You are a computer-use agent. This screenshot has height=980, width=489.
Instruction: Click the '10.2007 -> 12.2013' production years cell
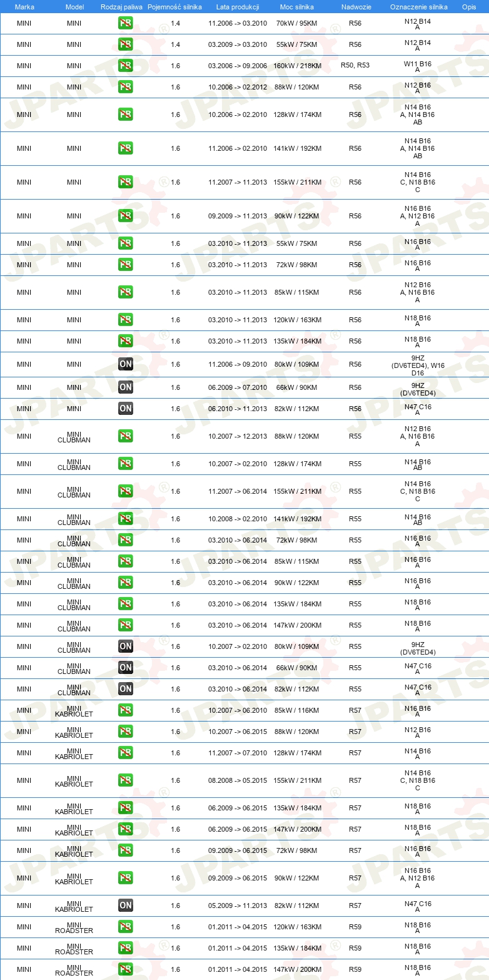tap(238, 436)
